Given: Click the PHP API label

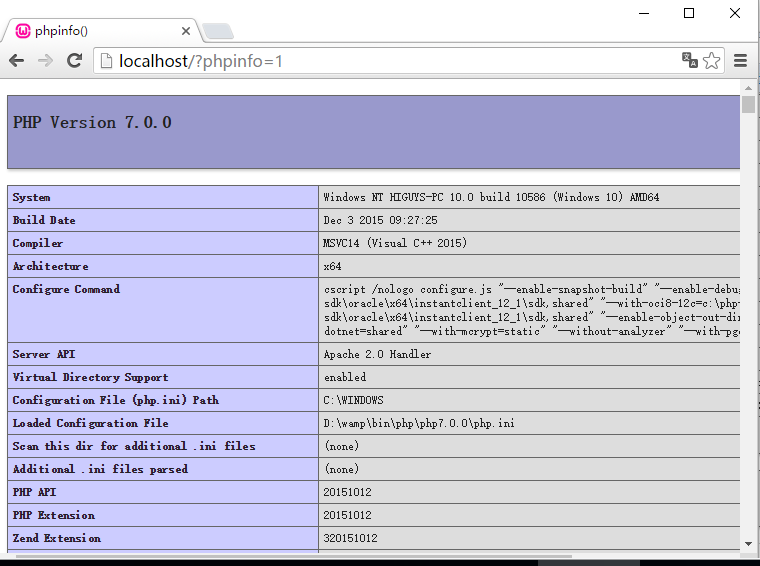Looking at the screenshot, I should pos(34,492).
